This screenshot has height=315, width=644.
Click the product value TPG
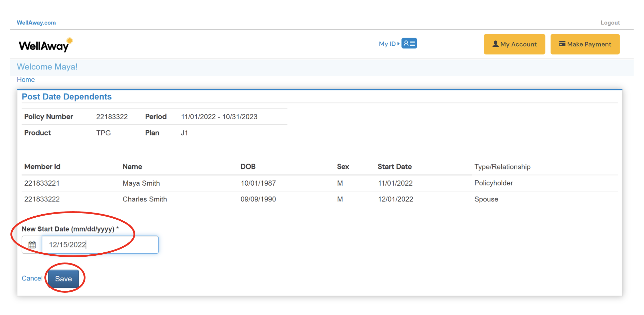point(104,133)
